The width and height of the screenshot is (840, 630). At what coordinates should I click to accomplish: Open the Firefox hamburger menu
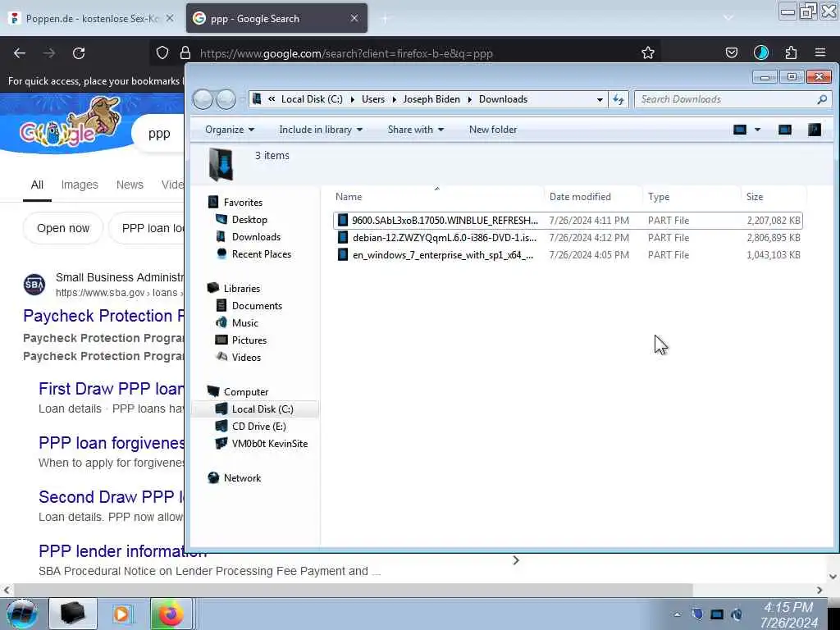point(820,52)
